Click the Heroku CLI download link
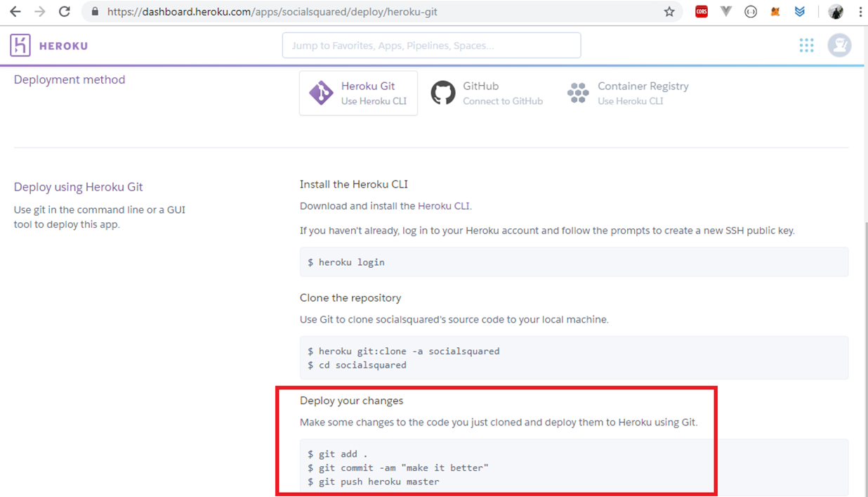Image resolution: width=868 pixels, height=497 pixels. coord(444,206)
